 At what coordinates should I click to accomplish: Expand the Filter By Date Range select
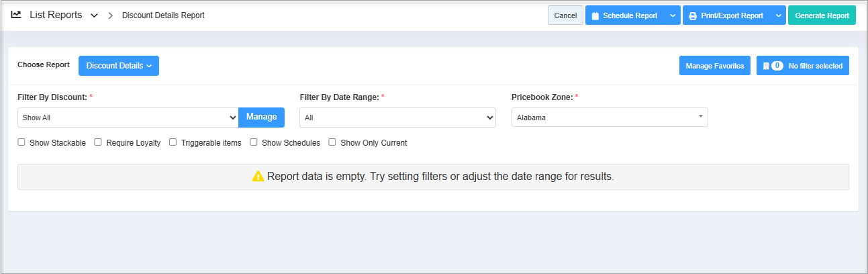(397, 118)
